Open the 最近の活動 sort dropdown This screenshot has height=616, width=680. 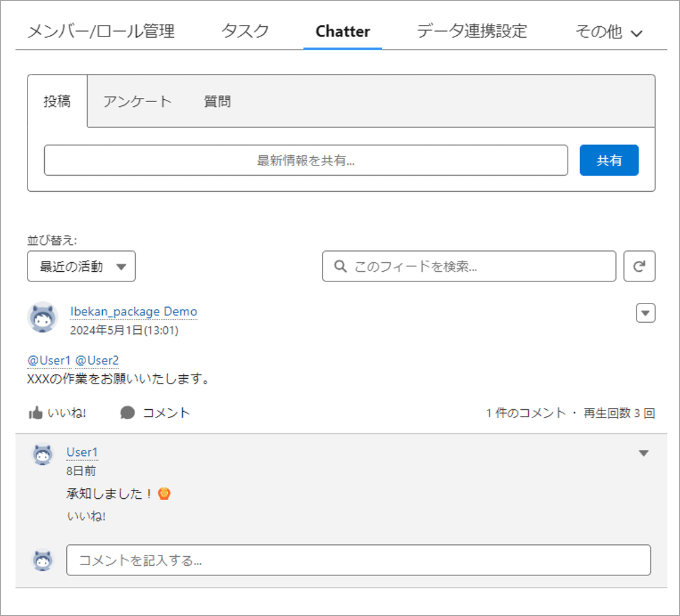[x=81, y=266]
